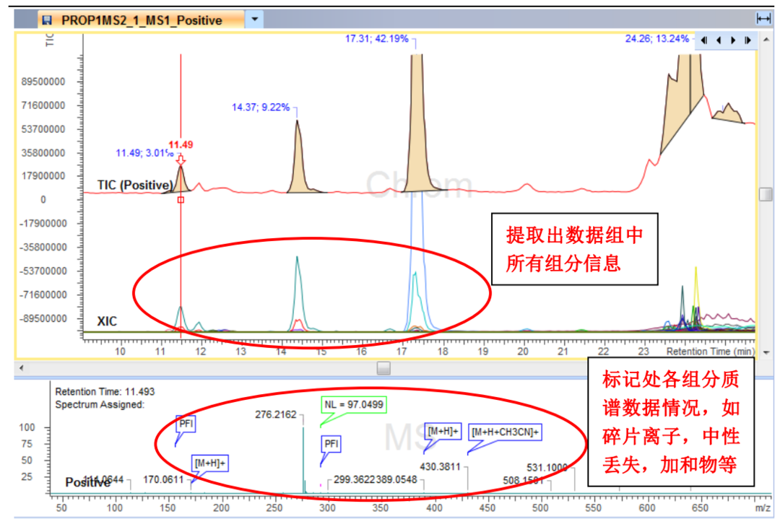The height and width of the screenshot is (532, 780).
Task: Select the PROP1MS2_1_MS1_Positive tab
Action: pos(130,20)
